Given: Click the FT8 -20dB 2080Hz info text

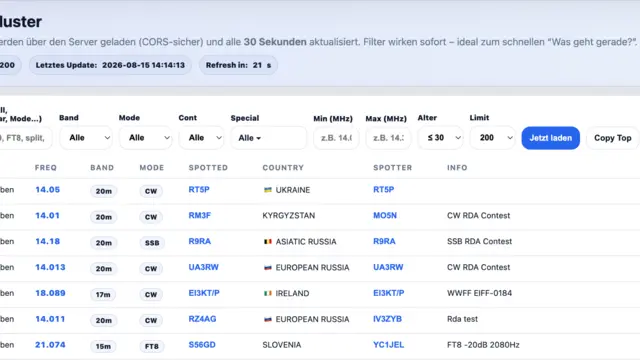Looking at the screenshot, I should tap(483, 345).
